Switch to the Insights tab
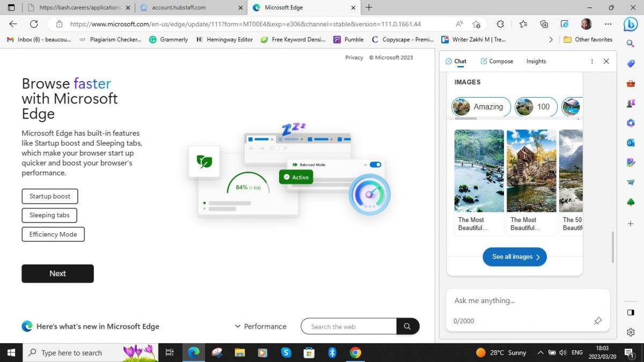Image resolution: width=644 pixels, height=362 pixels. click(536, 61)
